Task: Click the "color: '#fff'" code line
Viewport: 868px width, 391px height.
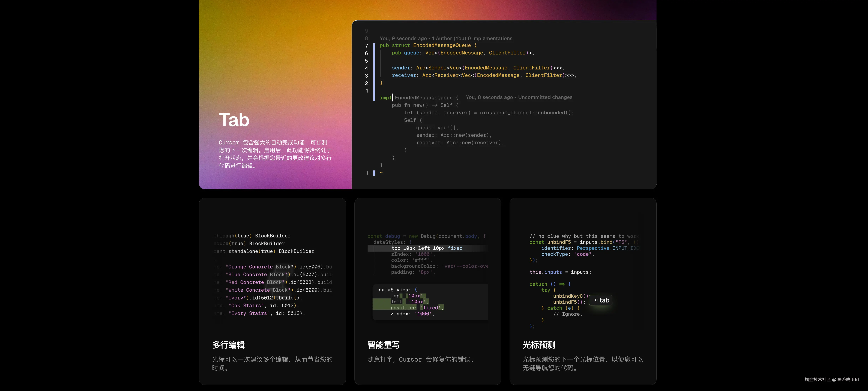Action: click(x=411, y=260)
